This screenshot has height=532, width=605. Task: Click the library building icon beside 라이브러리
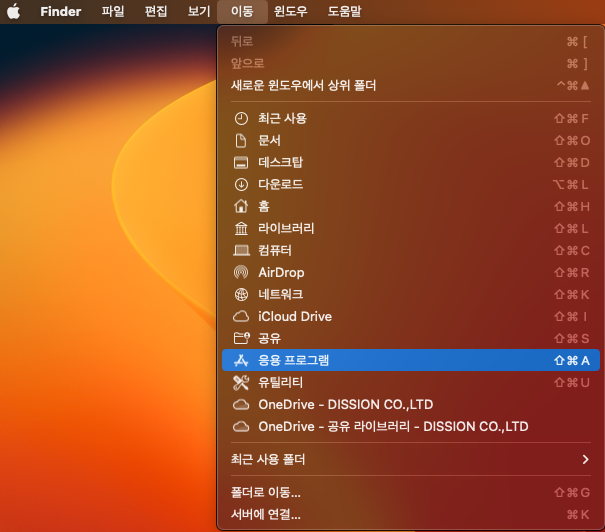click(x=241, y=228)
